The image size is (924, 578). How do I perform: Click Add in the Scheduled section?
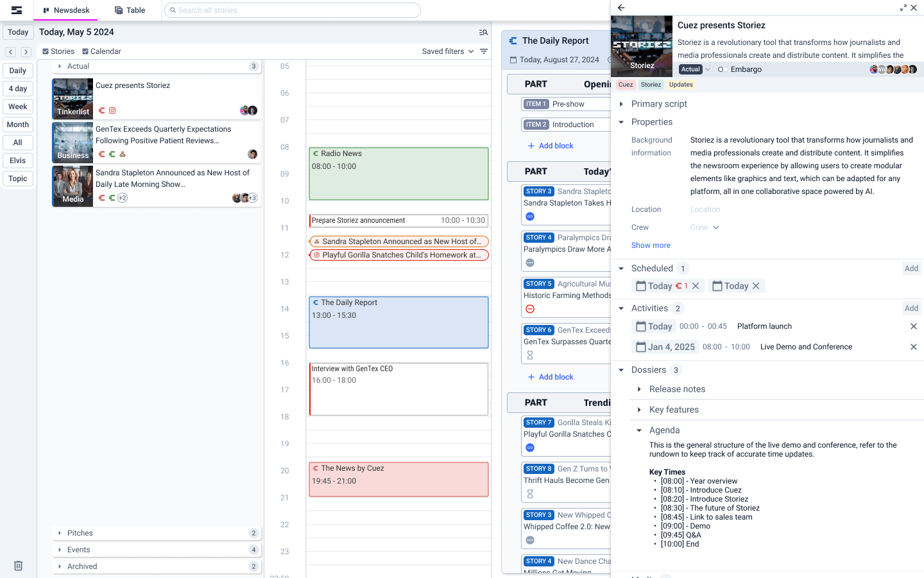[911, 268]
